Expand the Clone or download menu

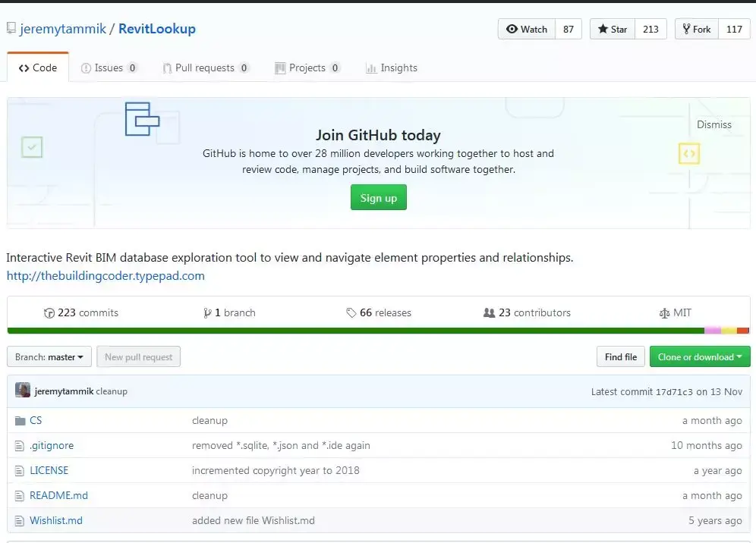click(699, 357)
